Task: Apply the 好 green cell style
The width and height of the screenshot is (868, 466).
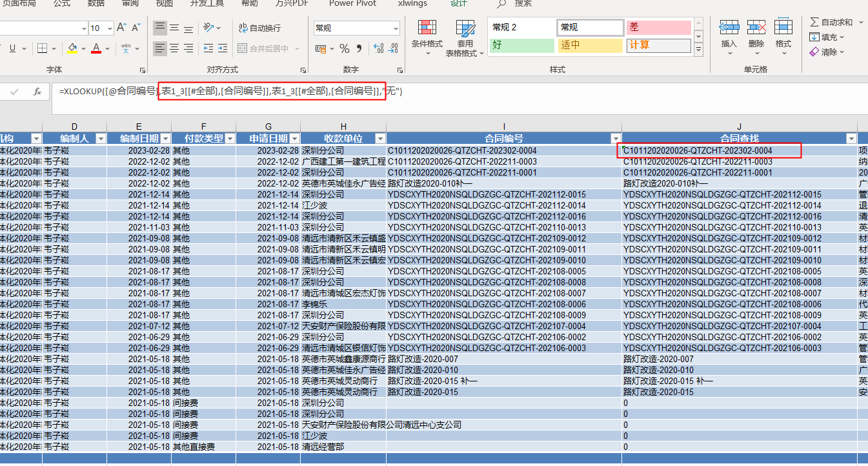Action: tap(521, 45)
